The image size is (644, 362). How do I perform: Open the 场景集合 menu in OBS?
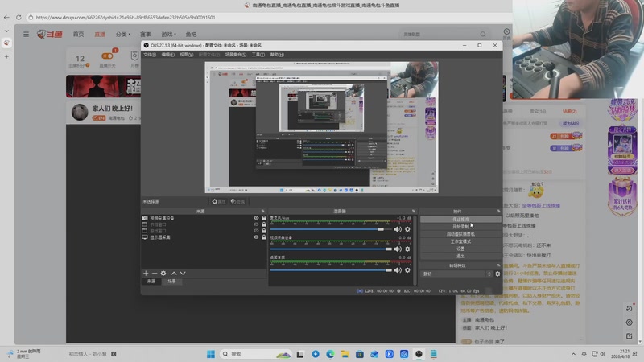[236, 55]
